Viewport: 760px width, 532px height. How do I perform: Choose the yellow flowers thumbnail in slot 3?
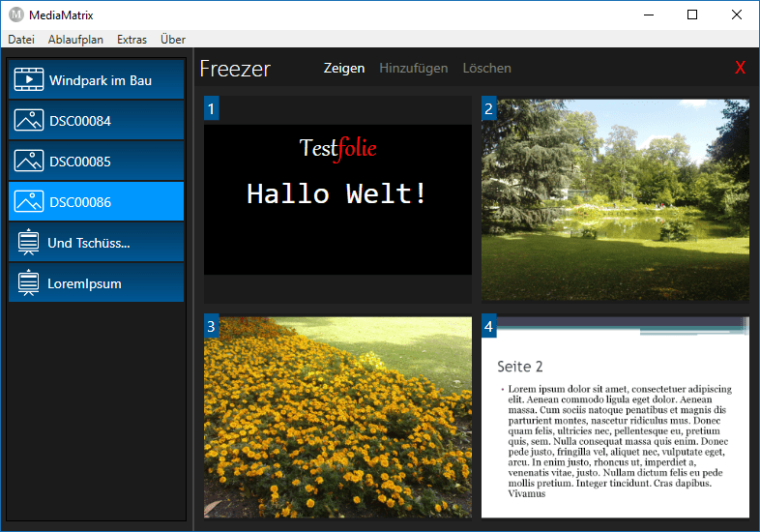[x=337, y=416]
